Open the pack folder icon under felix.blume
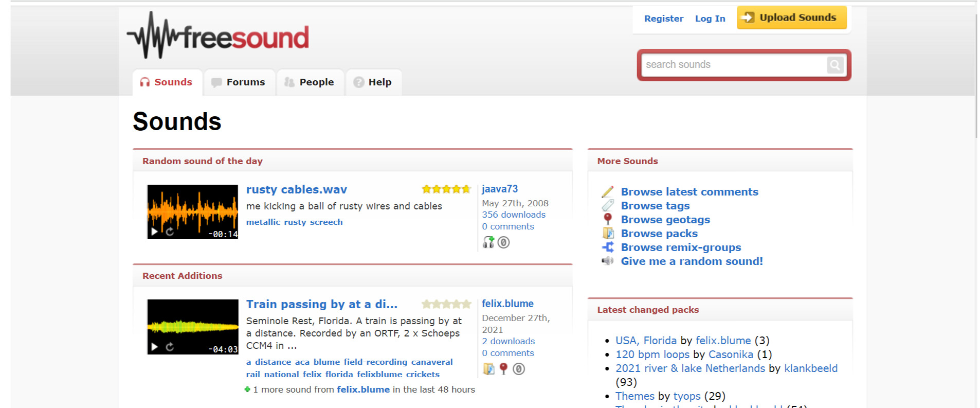The width and height of the screenshot is (980, 408). click(488, 369)
